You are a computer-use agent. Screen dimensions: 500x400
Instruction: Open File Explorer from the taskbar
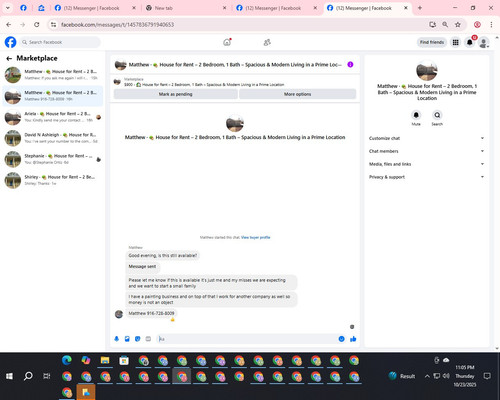click(105, 360)
